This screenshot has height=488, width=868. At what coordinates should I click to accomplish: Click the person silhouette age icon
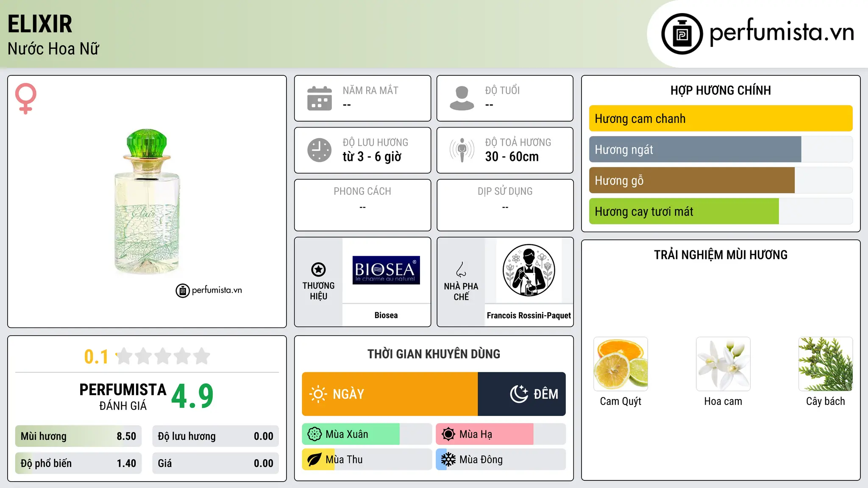tap(462, 98)
